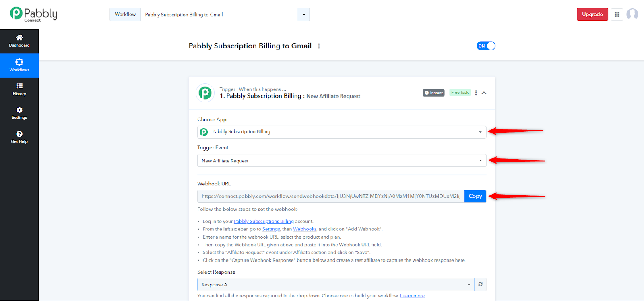Open the Workflow selector dropdown
The image size is (644, 301).
click(225, 15)
